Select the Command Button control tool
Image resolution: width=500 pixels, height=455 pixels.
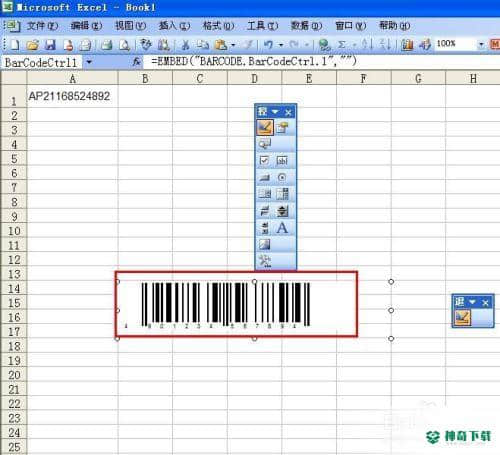coord(264,177)
